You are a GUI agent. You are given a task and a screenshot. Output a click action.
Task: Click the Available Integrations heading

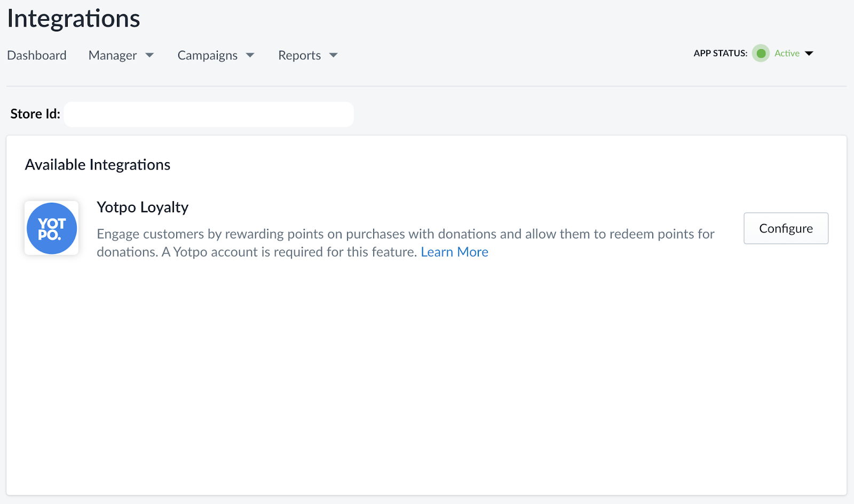coord(98,165)
